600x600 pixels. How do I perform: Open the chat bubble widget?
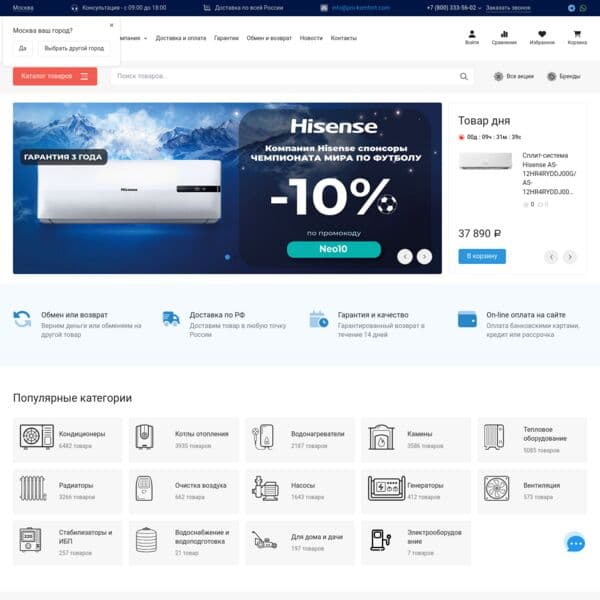(576, 543)
